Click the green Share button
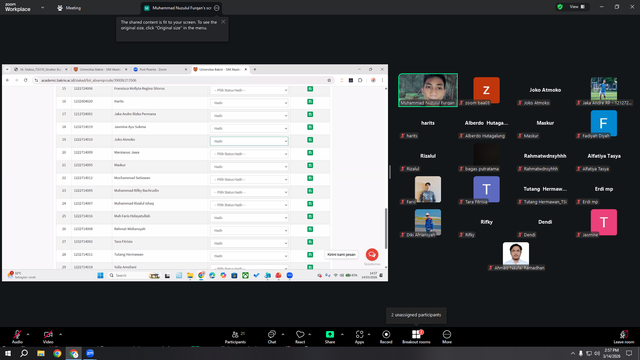640x360 pixels. pyautogui.click(x=330, y=337)
